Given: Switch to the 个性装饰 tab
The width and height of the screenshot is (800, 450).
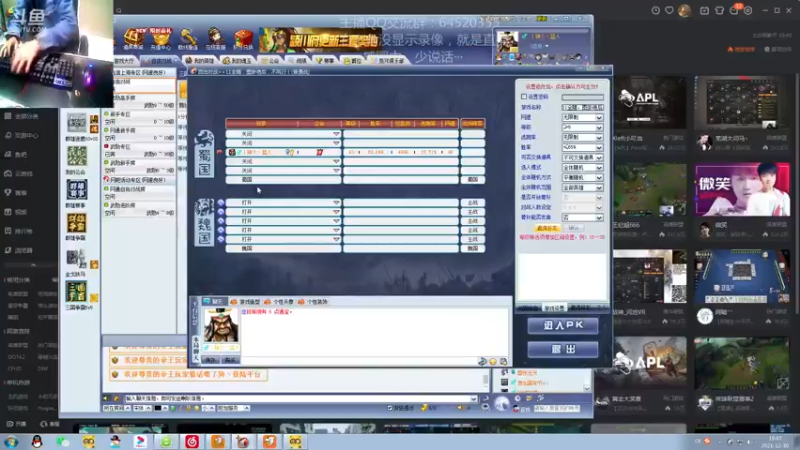Looking at the screenshot, I should [313, 302].
